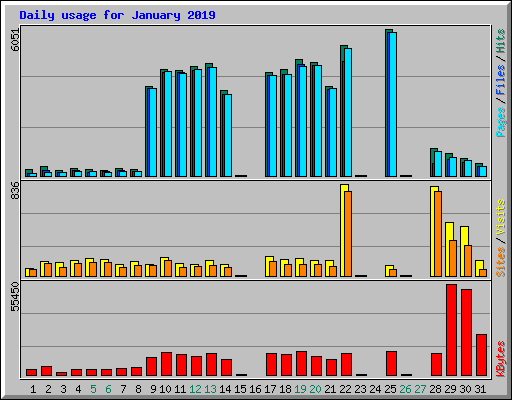The width and height of the screenshot is (512, 400).
Task: Click the day 9 axis label
Action: coord(153,389)
